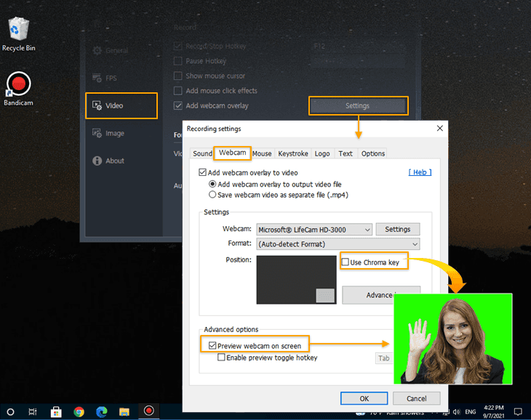The width and height of the screenshot is (531, 420).
Task: Enable the Pause Hotkey checkbox
Action: [177, 61]
